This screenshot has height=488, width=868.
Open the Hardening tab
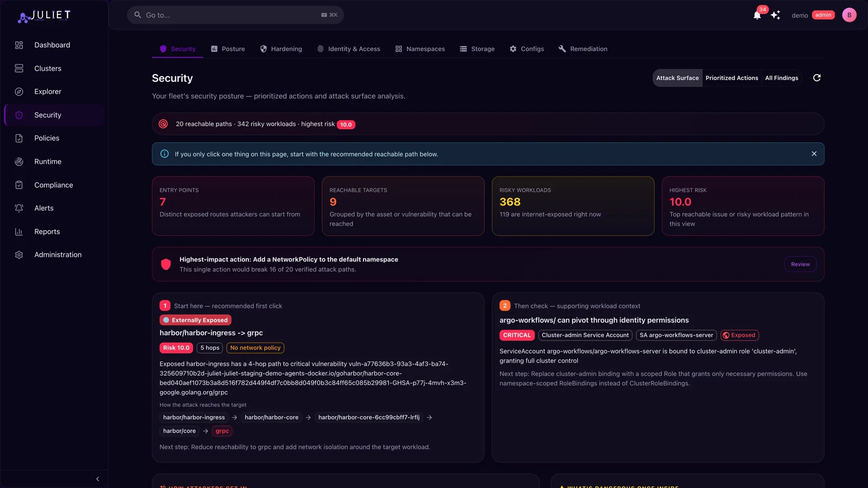pyautogui.click(x=281, y=49)
